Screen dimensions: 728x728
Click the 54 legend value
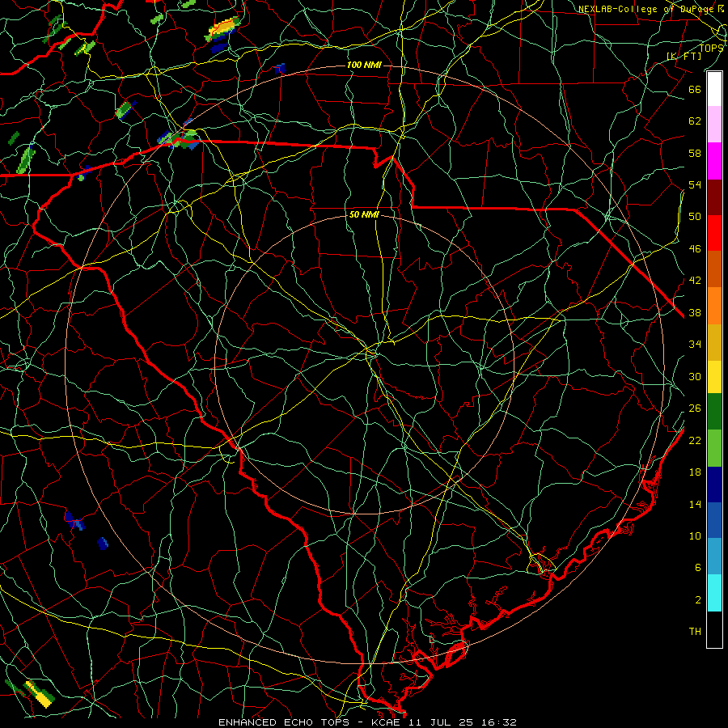695,184
